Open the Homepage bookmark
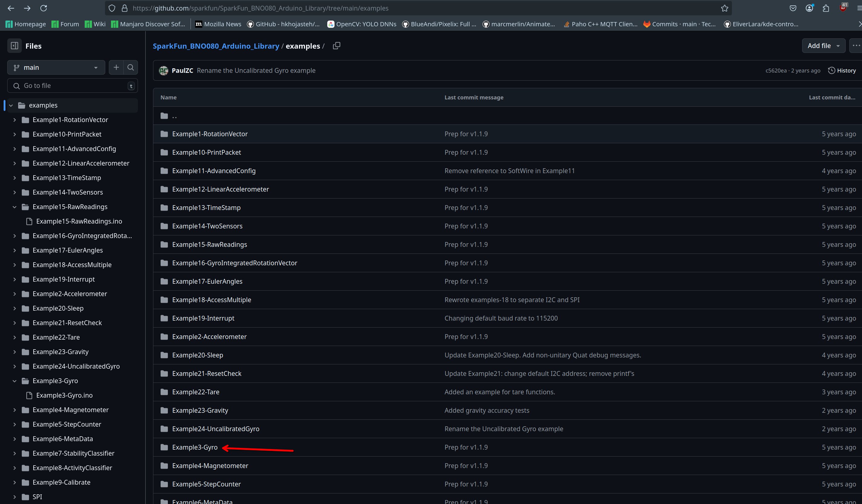Screen dimensions: 862x504 26,24
